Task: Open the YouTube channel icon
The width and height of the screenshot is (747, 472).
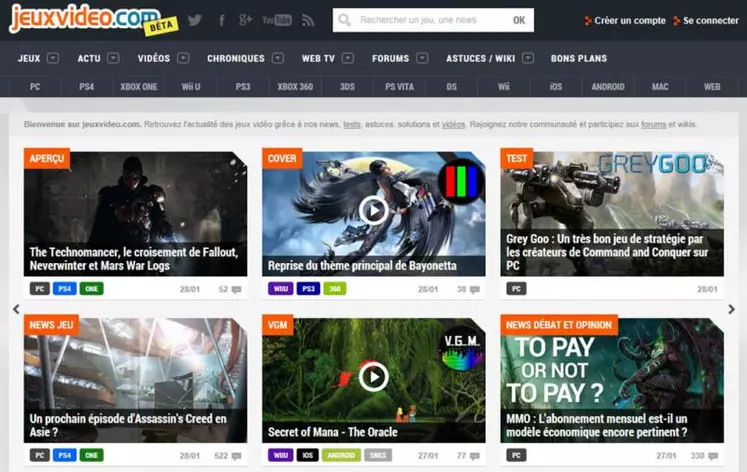Action: [x=277, y=20]
